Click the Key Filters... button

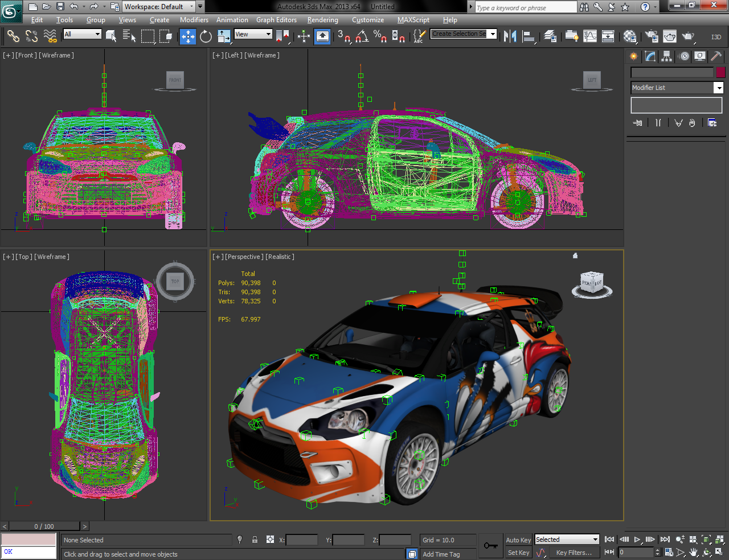click(x=574, y=553)
